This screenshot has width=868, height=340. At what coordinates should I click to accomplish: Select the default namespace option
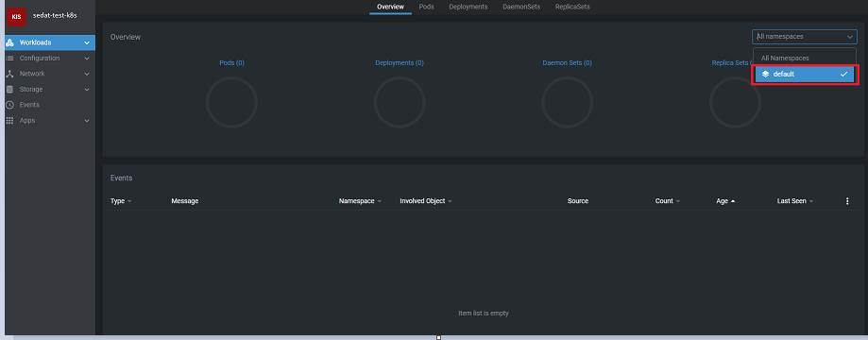point(805,75)
